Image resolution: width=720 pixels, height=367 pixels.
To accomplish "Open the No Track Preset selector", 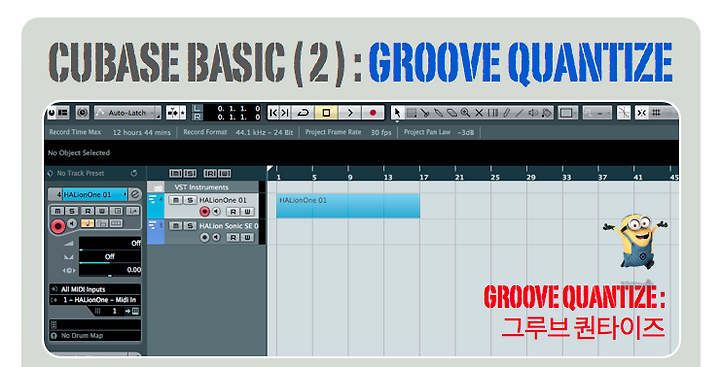I will pos(80,173).
